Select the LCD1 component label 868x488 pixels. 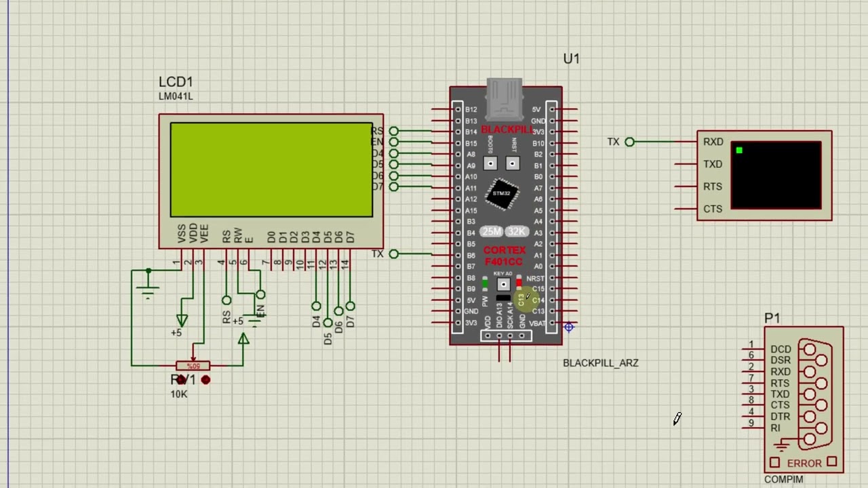(x=176, y=82)
